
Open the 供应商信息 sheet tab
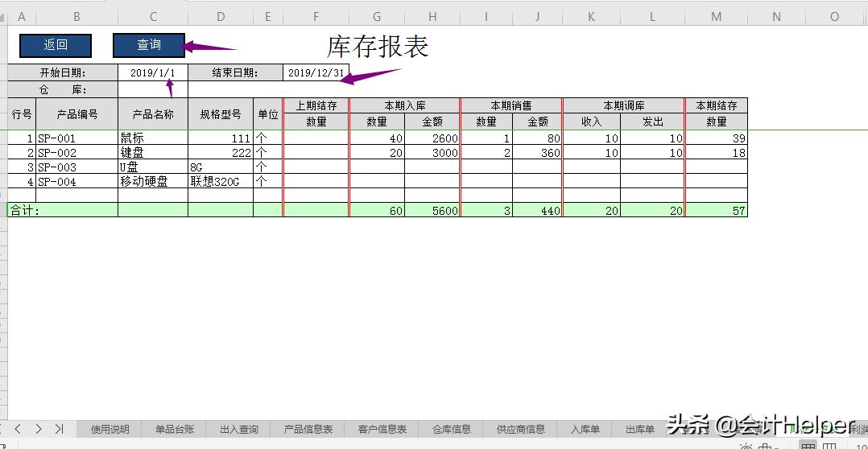click(520, 429)
